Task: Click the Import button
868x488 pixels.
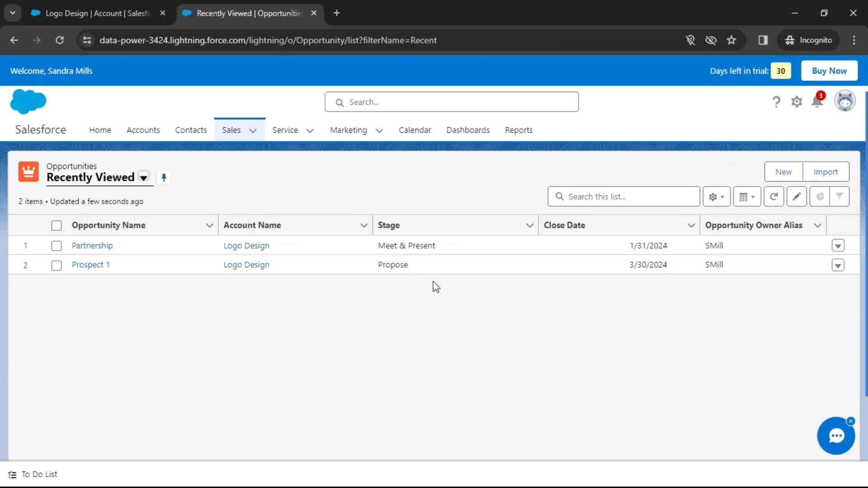Action: tap(826, 172)
